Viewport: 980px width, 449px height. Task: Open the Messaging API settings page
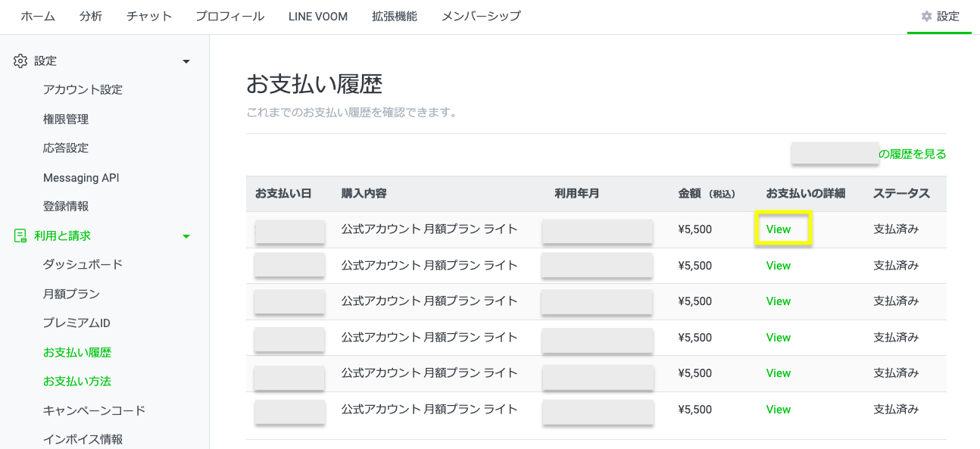tap(81, 177)
